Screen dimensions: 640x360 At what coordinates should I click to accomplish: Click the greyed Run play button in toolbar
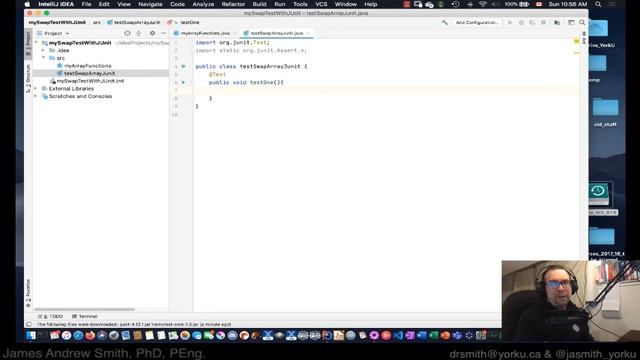[510, 22]
